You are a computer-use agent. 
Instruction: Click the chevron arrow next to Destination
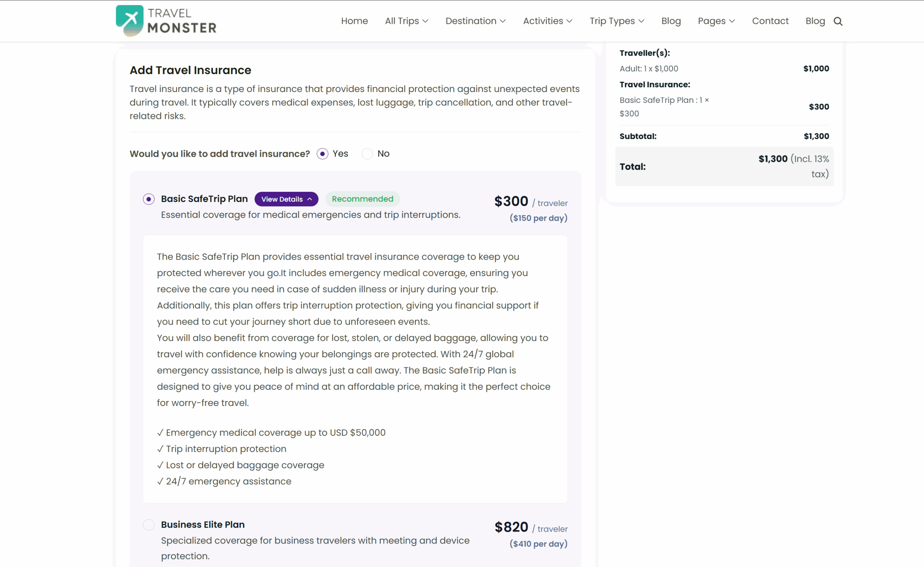pyautogui.click(x=503, y=21)
